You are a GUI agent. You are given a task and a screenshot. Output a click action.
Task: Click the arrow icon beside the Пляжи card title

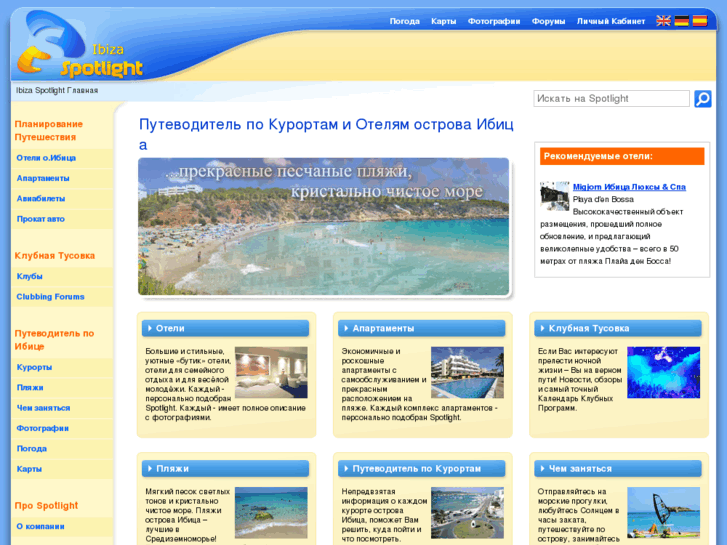coord(150,469)
